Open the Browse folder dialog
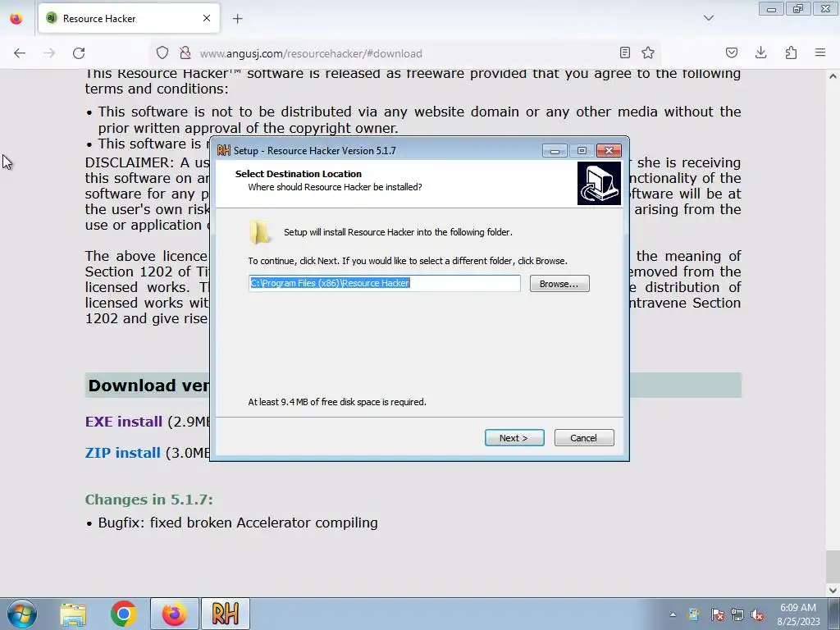 (559, 283)
